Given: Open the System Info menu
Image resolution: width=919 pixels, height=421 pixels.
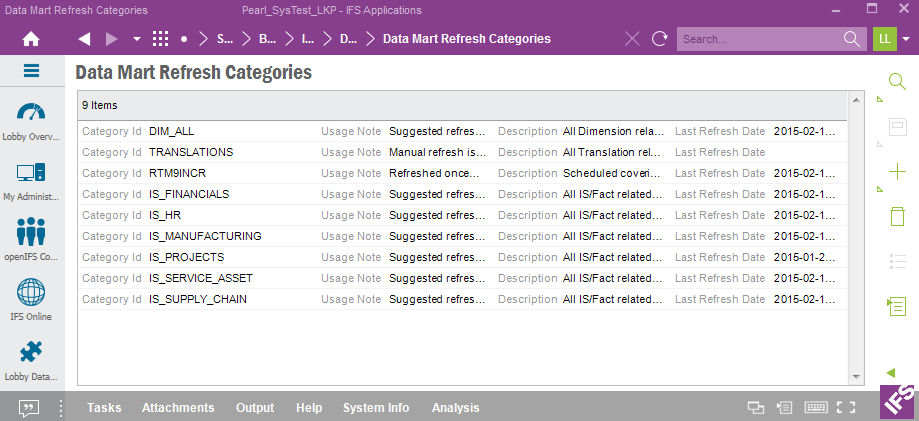Looking at the screenshot, I should point(376,407).
